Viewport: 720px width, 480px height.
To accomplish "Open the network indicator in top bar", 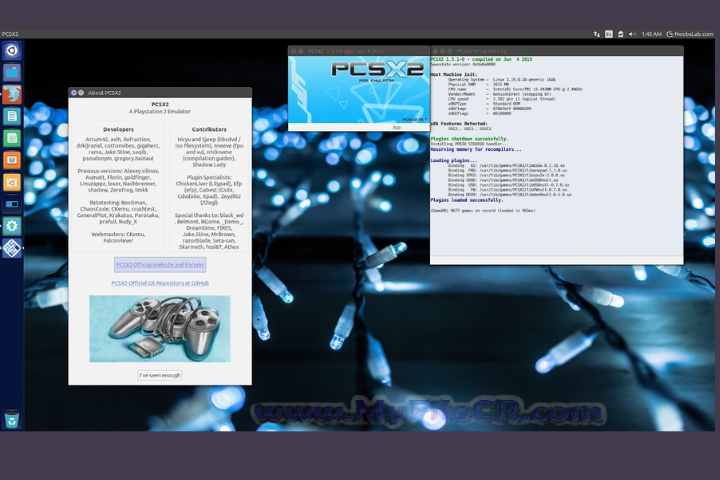I will (596, 34).
